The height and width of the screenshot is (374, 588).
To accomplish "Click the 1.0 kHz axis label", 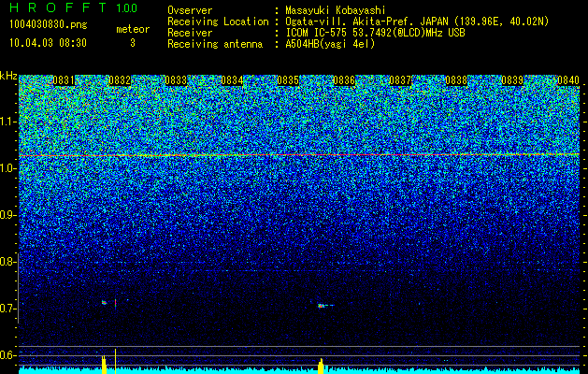I will [x=7, y=168].
